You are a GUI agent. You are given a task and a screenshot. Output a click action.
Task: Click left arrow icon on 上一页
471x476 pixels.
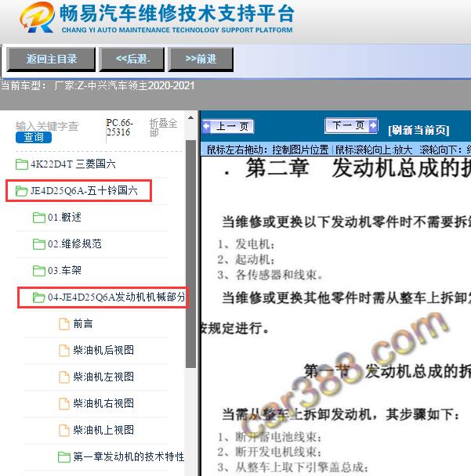tap(207, 126)
